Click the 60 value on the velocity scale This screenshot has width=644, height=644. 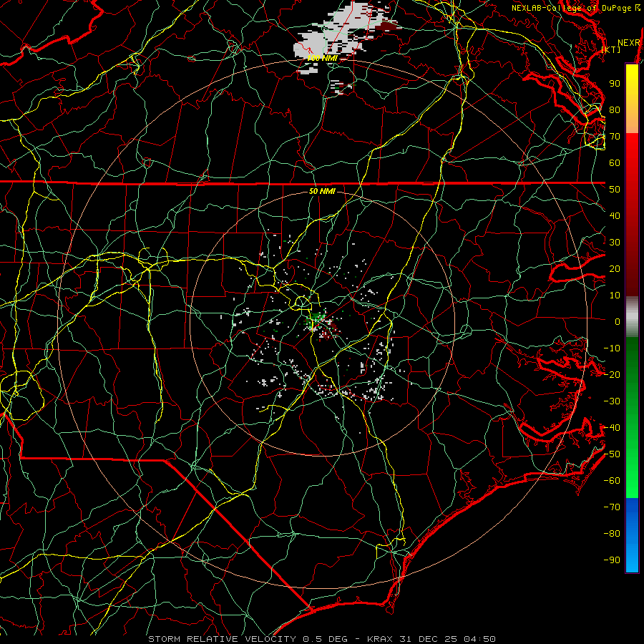pyautogui.click(x=615, y=162)
